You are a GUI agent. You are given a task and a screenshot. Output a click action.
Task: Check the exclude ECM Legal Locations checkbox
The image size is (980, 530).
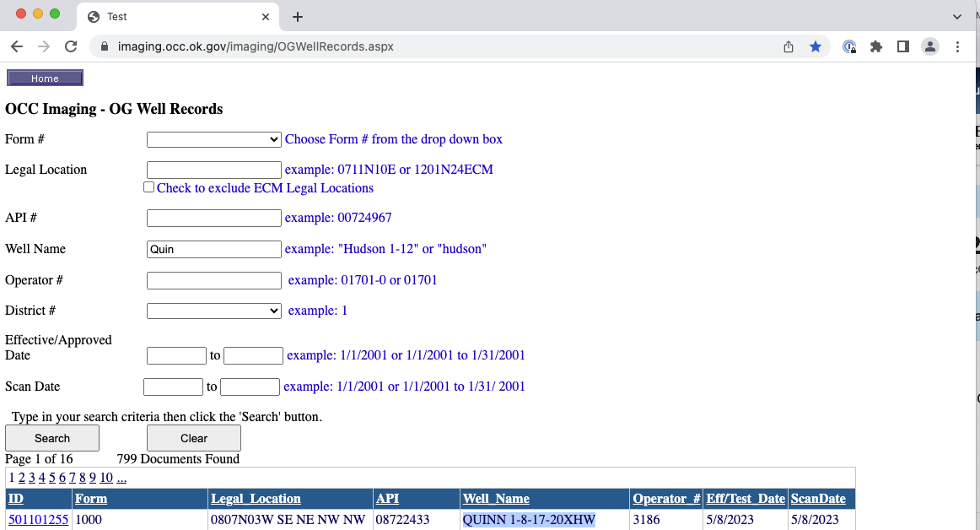(148, 187)
